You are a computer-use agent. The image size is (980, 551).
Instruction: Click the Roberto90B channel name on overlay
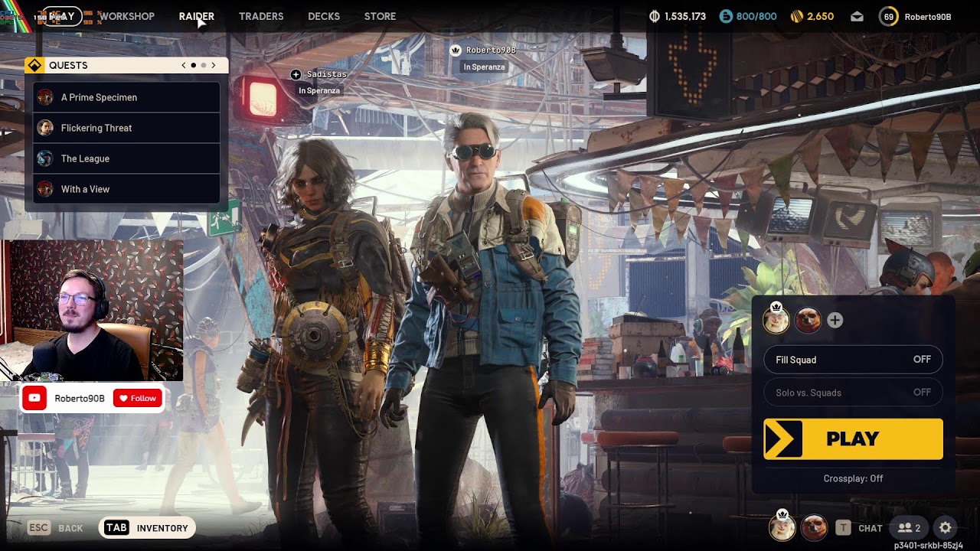point(80,399)
